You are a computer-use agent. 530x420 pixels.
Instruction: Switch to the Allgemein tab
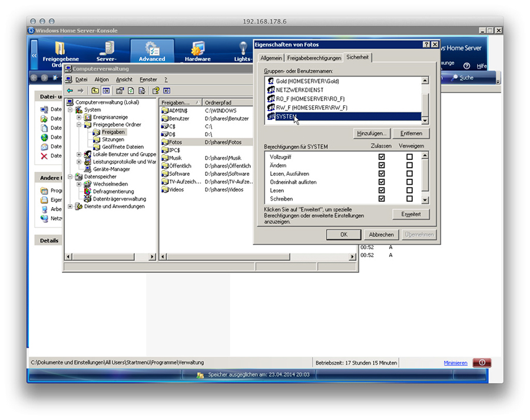(x=271, y=58)
